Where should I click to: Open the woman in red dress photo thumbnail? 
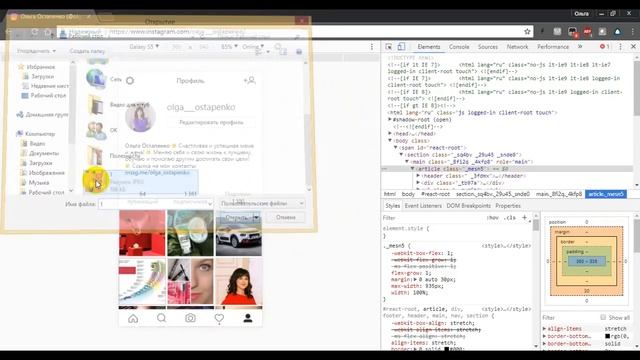(239, 281)
